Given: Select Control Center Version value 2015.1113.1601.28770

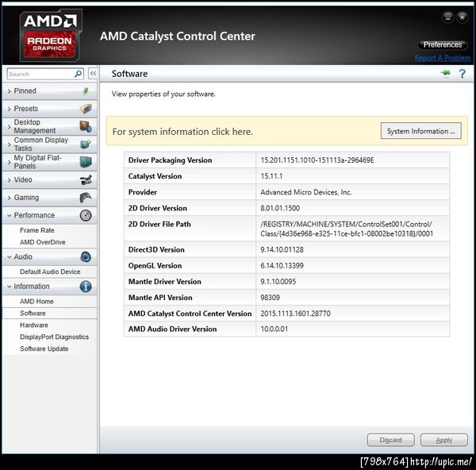Looking at the screenshot, I should tap(295, 314).
